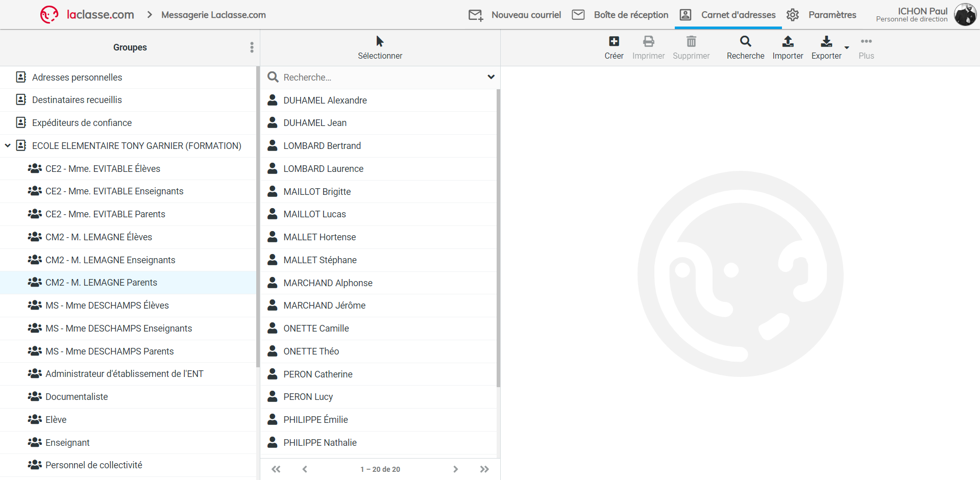The height and width of the screenshot is (480, 980).
Task: Open the Plus overflow menu
Action: click(866, 42)
